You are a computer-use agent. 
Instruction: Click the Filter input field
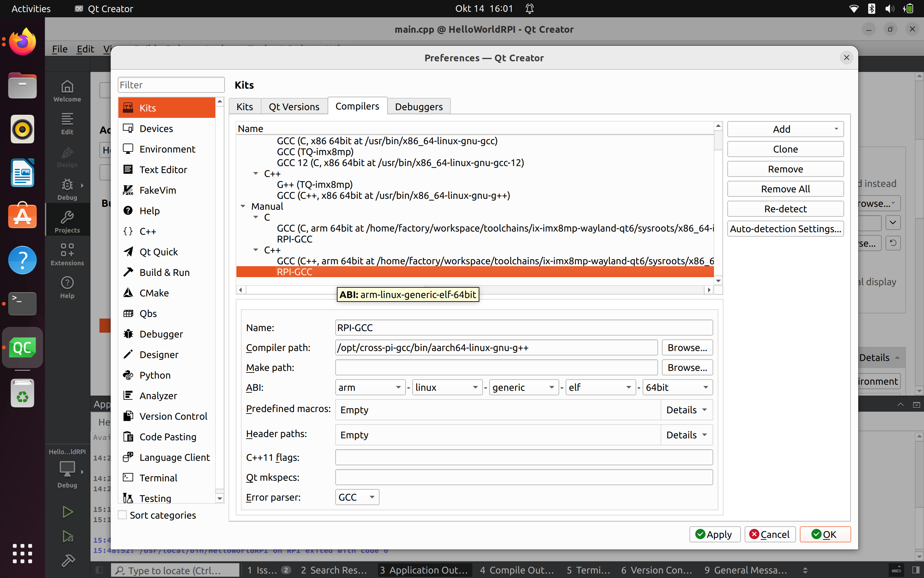[x=171, y=85]
